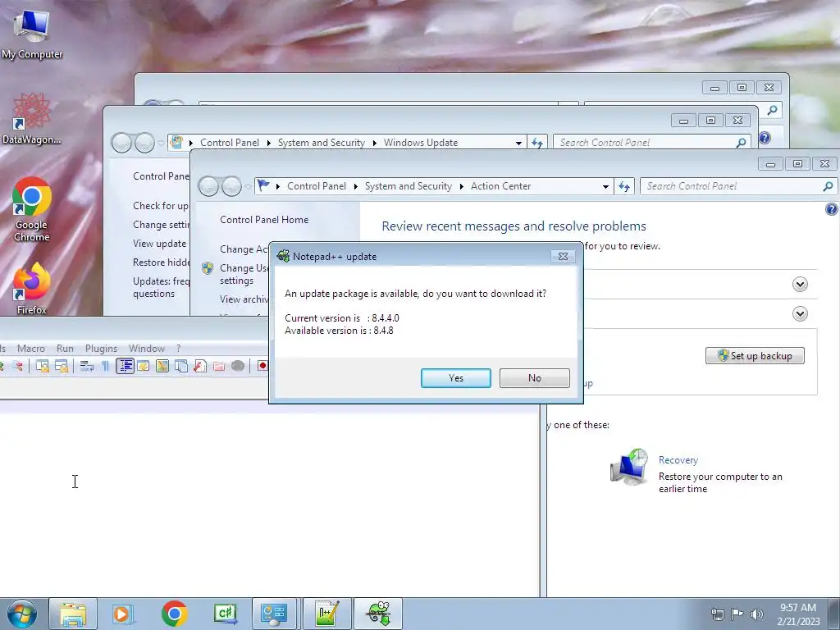This screenshot has width=840, height=630.
Task: Click the Restore hidden updates link
Action: (x=162, y=262)
